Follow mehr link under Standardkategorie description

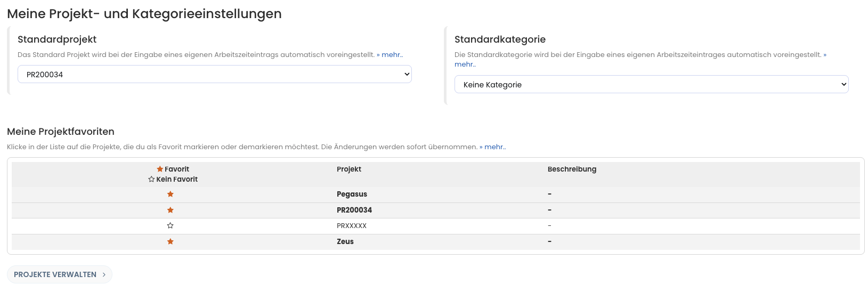coord(465,64)
